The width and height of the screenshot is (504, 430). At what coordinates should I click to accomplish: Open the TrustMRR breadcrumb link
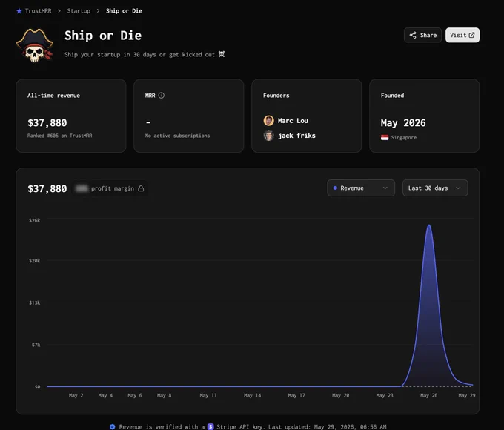pos(38,11)
